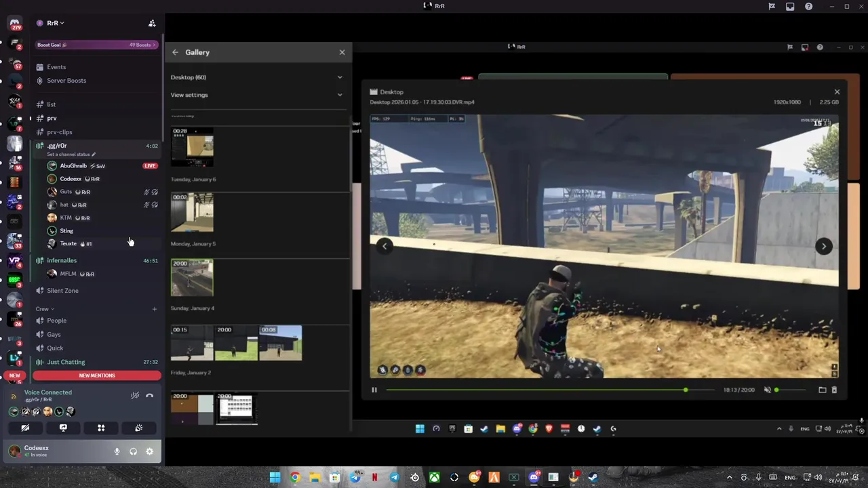Open the Windows Start menu
Image resolution: width=868 pixels, height=488 pixels.
click(x=275, y=477)
